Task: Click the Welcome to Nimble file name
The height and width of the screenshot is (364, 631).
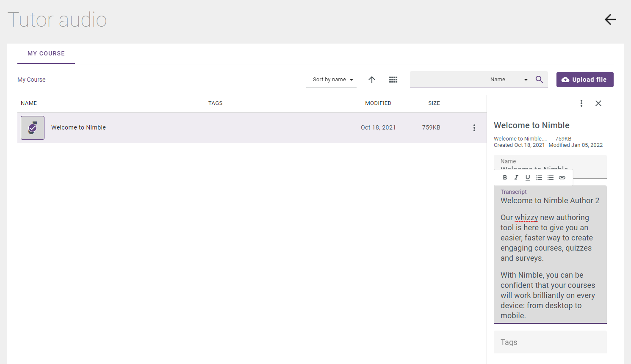Action: (78, 127)
